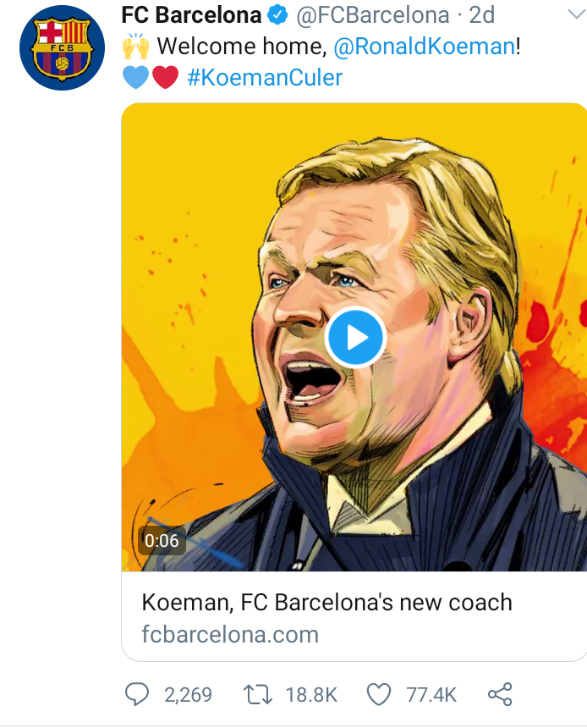Click the 18.8K retweets count
The height and width of the screenshot is (728, 587).
click(x=311, y=695)
